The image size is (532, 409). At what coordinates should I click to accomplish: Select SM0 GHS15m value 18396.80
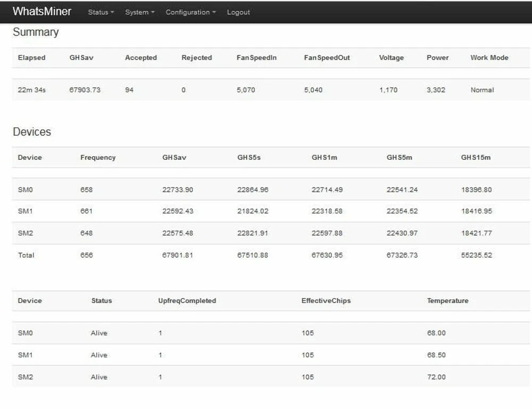click(x=476, y=190)
